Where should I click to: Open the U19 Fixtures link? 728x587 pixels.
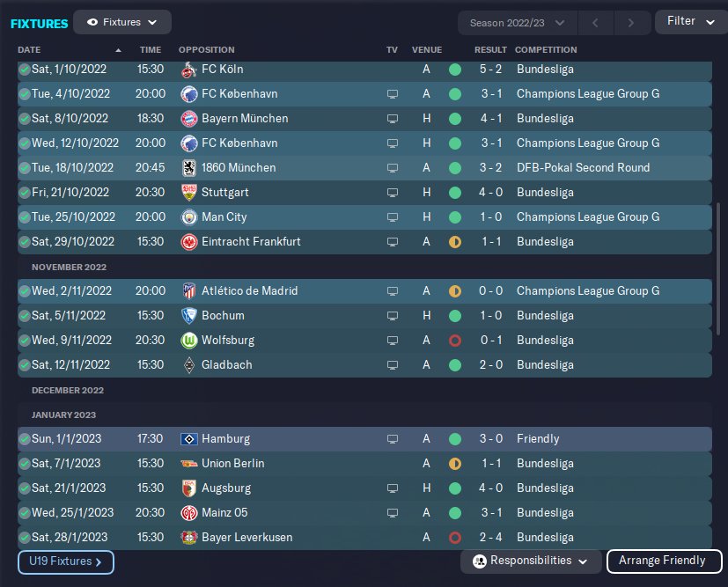pos(66,561)
